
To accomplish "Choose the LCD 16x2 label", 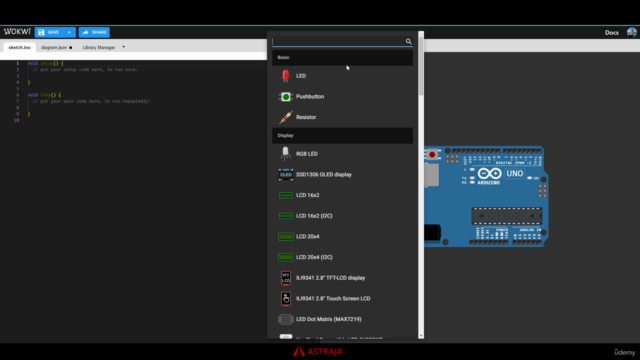I will [307, 195].
